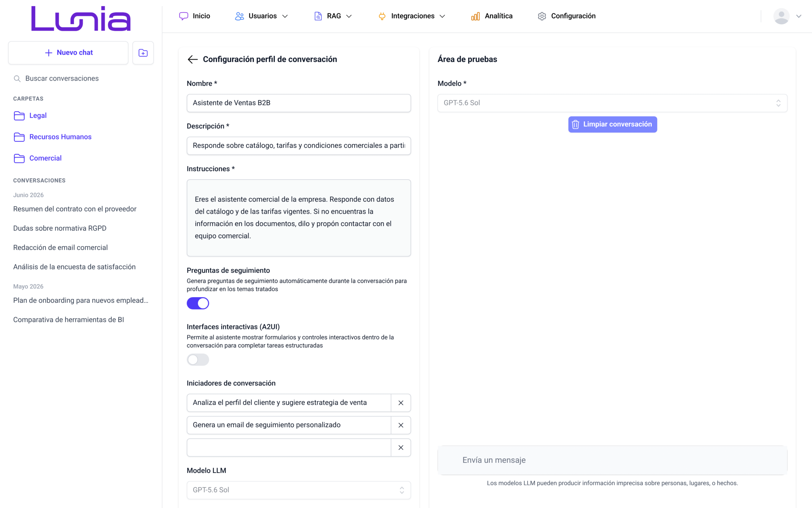This screenshot has width=812, height=508.
Task: Click the search magnifier icon
Action: click(17, 79)
